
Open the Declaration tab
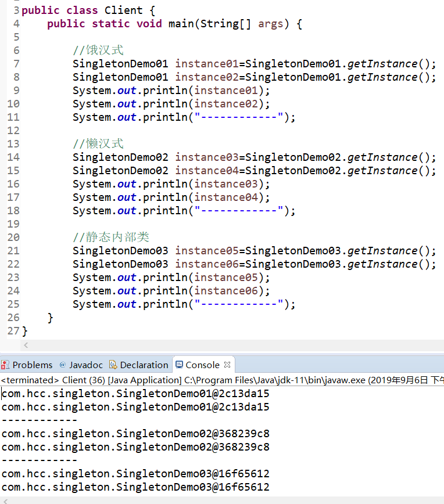pos(139,365)
